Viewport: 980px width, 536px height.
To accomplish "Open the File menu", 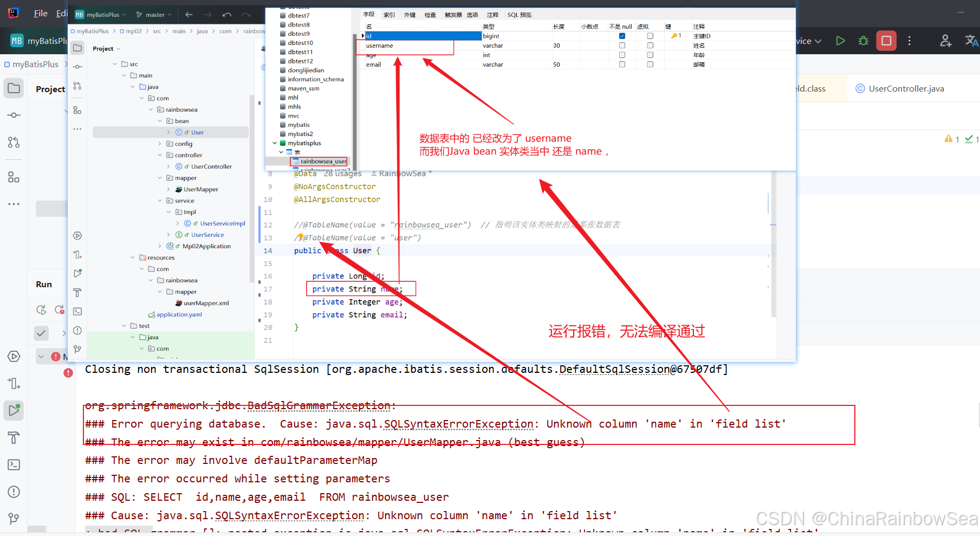I will tap(41, 13).
